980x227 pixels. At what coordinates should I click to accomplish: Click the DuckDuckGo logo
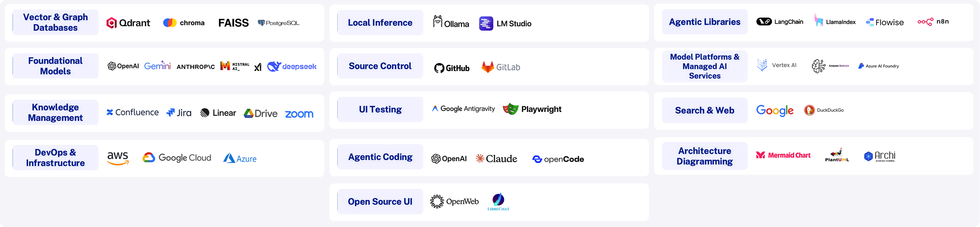(x=810, y=110)
